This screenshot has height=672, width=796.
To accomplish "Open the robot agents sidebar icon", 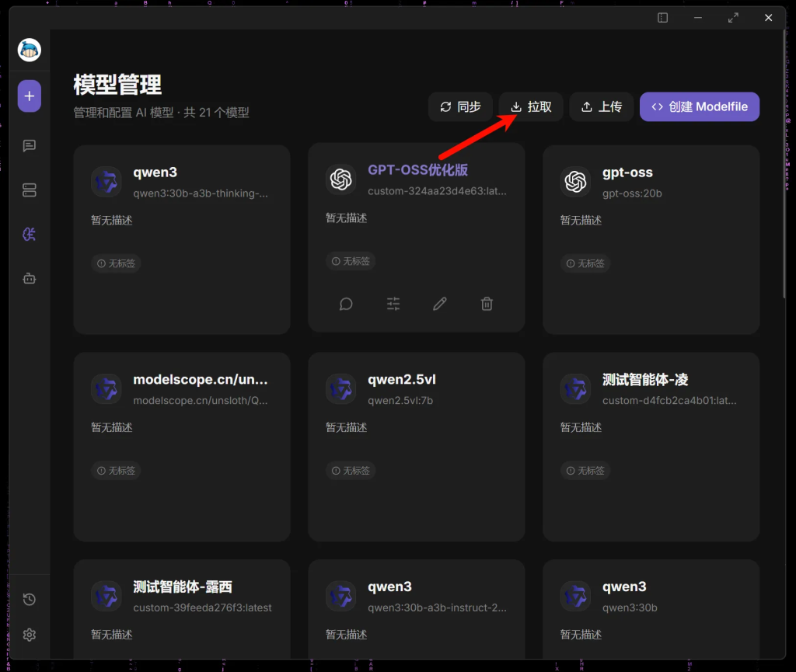I will [30, 278].
